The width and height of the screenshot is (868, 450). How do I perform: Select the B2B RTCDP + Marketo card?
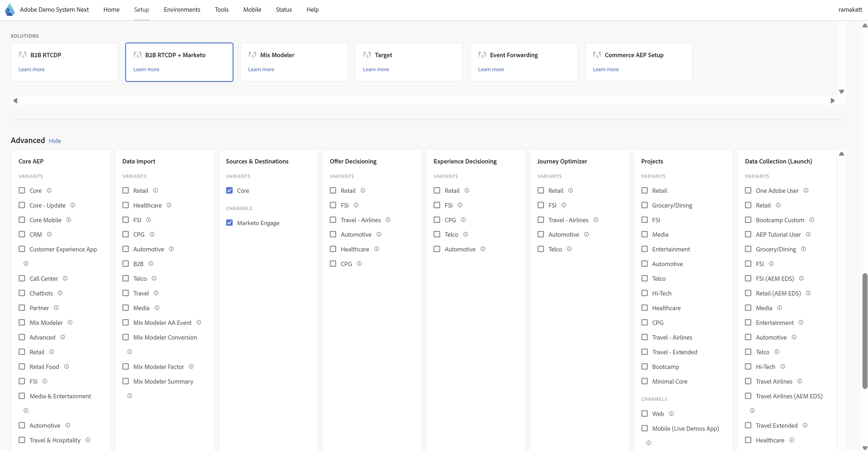[179, 62]
